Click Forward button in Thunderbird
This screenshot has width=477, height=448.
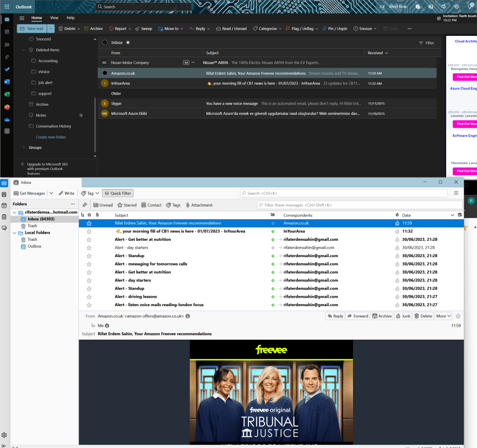click(x=358, y=316)
